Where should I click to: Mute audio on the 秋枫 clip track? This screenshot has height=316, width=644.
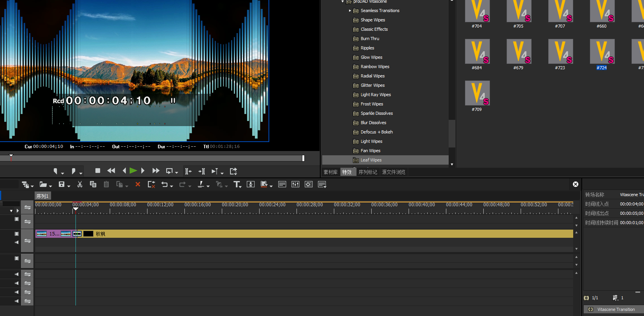(x=17, y=242)
